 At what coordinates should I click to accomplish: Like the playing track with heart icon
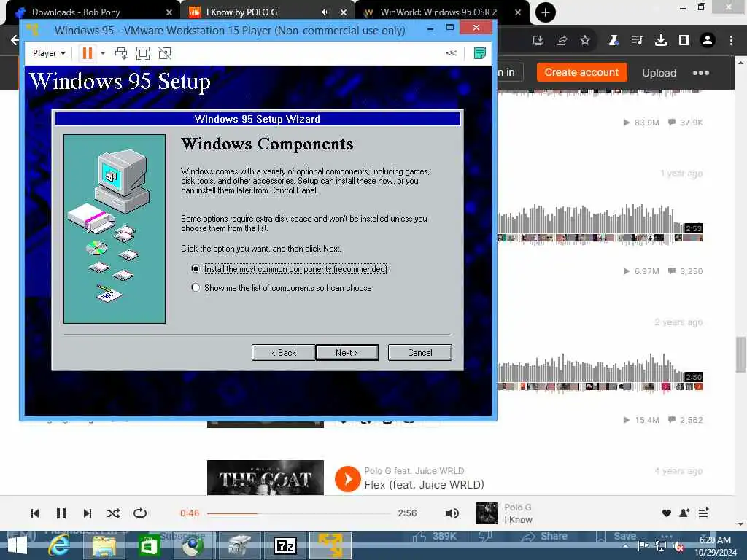(667, 513)
